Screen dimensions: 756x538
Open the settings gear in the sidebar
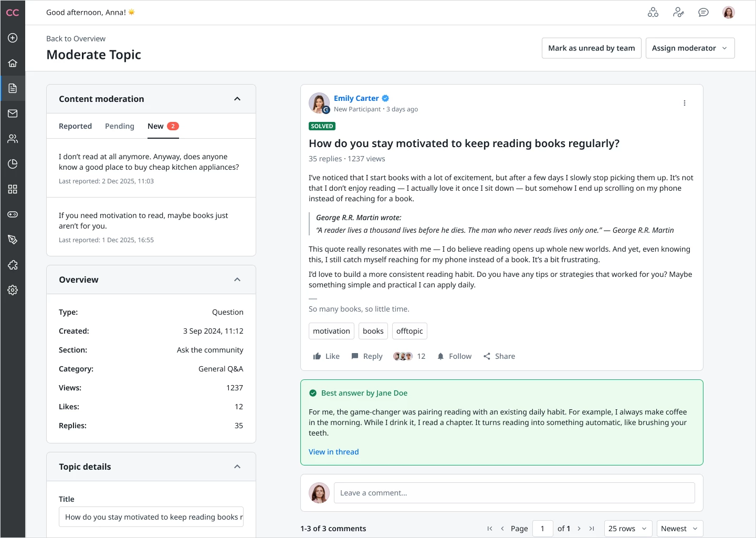tap(13, 290)
